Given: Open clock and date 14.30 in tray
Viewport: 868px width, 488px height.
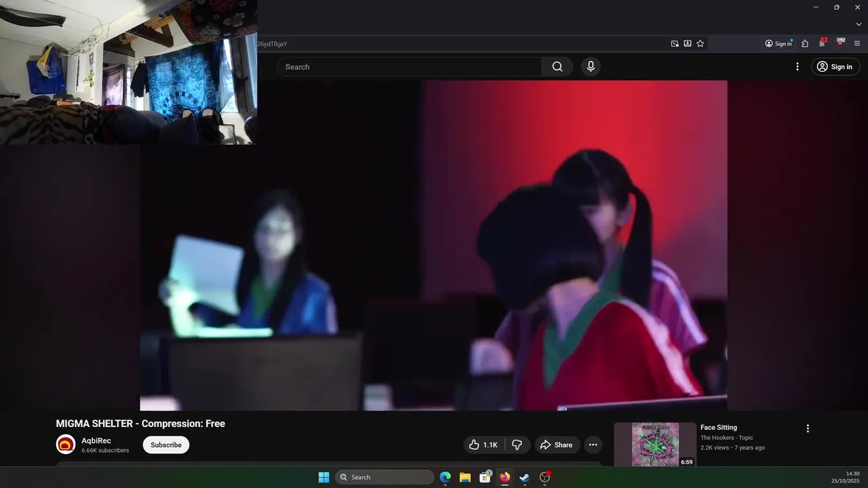Looking at the screenshot, I should 846,477.
